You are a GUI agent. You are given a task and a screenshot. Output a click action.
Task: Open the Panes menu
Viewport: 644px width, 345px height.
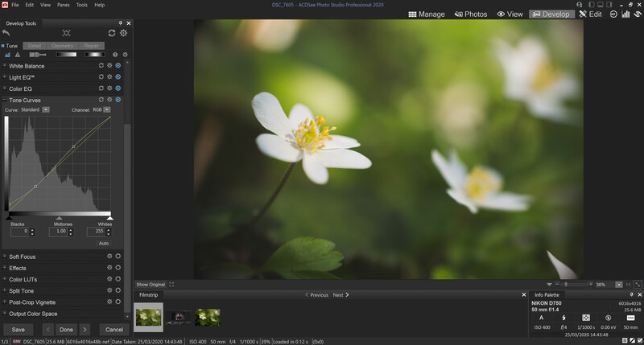click(x=64, y=5)
